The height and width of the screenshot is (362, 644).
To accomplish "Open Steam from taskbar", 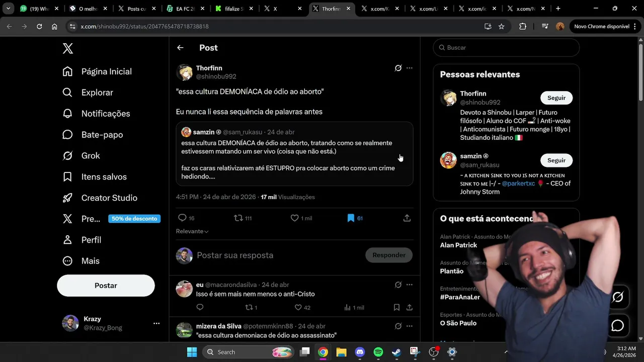I will click(396, 352).
